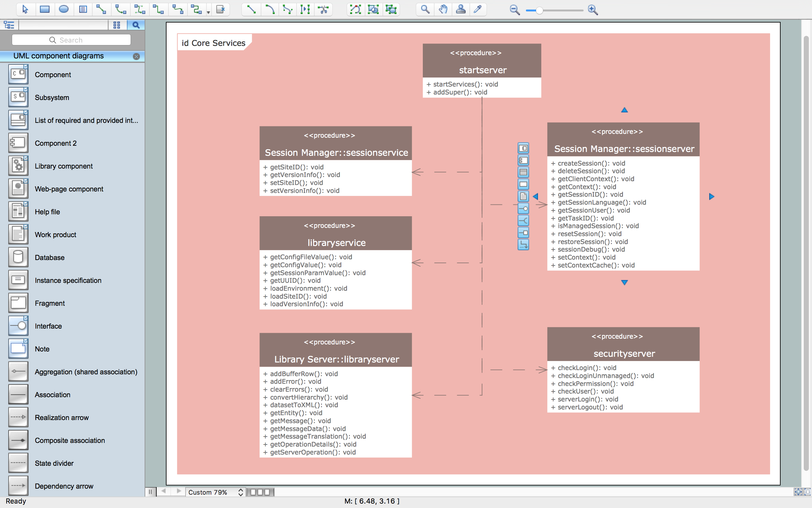812x508 pixels.
Task: Click the magnifier zoom tool
Action: click(x=425, y=10)
